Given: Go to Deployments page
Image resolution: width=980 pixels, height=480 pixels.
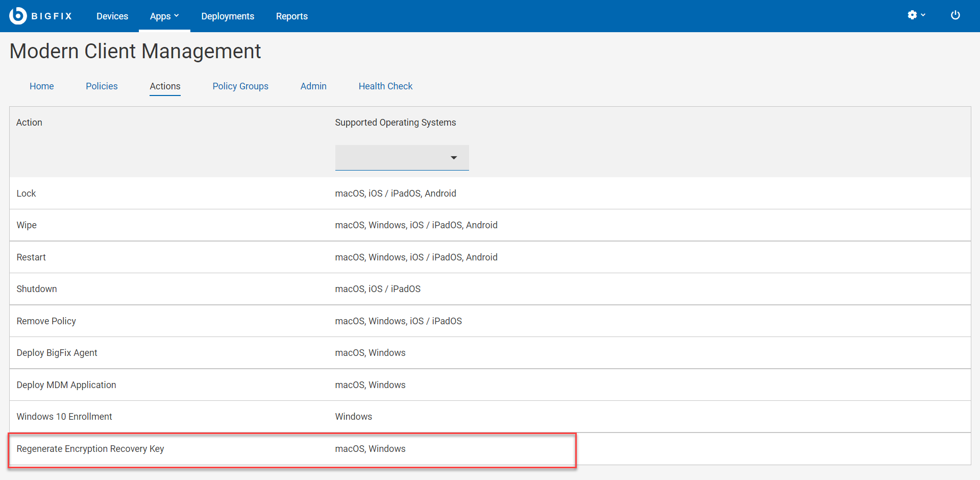Looking at the screenshot, I should tap(228, 16).
